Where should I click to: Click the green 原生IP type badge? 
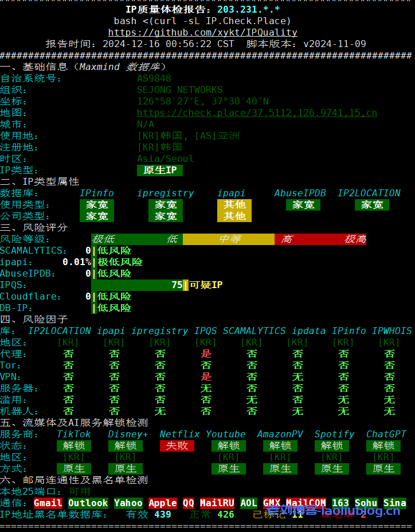[x=159, y=170]
